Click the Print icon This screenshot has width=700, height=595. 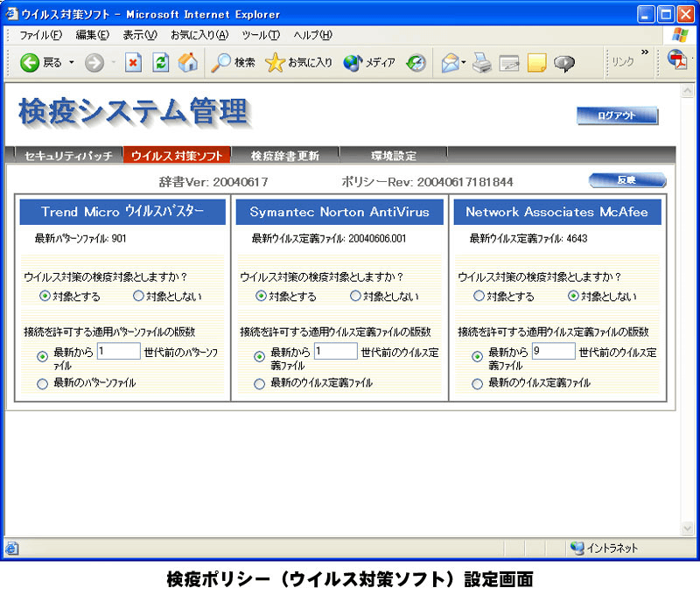[482, 62]
